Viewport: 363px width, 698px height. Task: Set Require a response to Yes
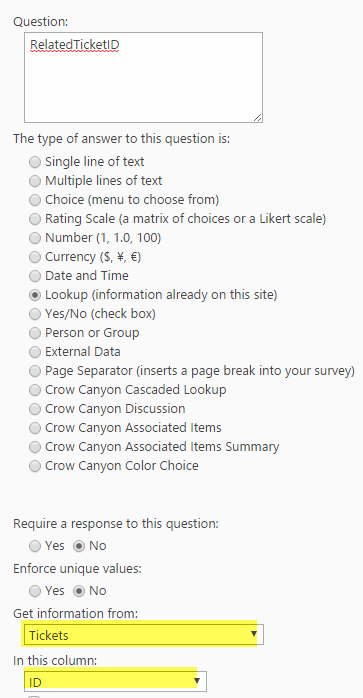pos(35,546)
